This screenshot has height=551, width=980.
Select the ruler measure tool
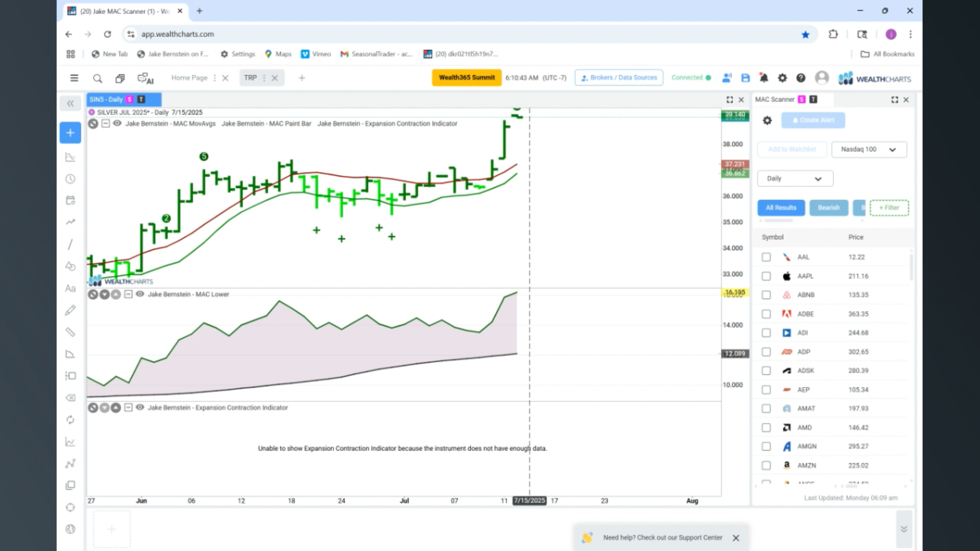coord(70,332)
